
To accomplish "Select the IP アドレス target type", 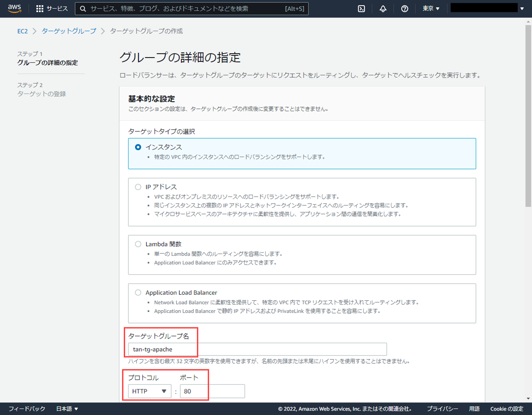I will coord(138,187).
